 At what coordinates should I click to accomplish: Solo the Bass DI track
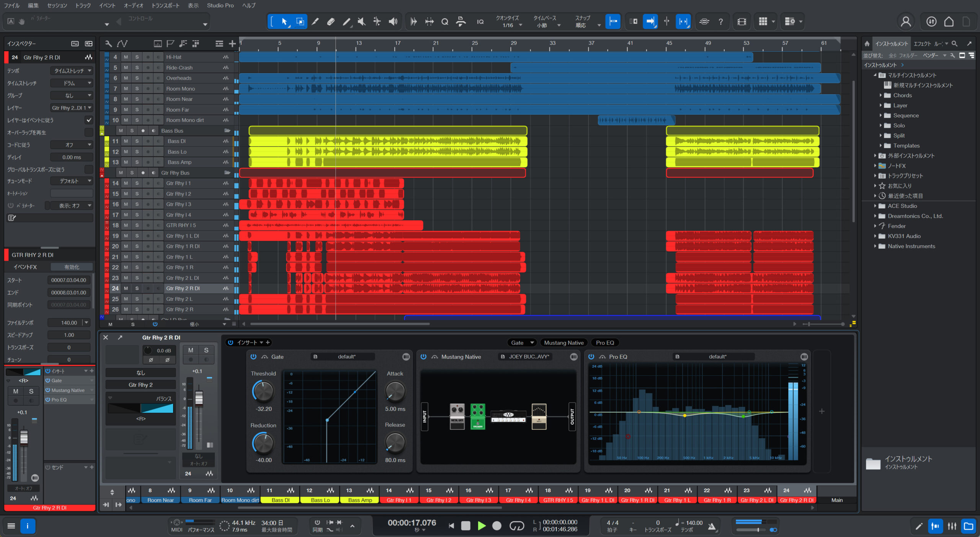point(137,141)
